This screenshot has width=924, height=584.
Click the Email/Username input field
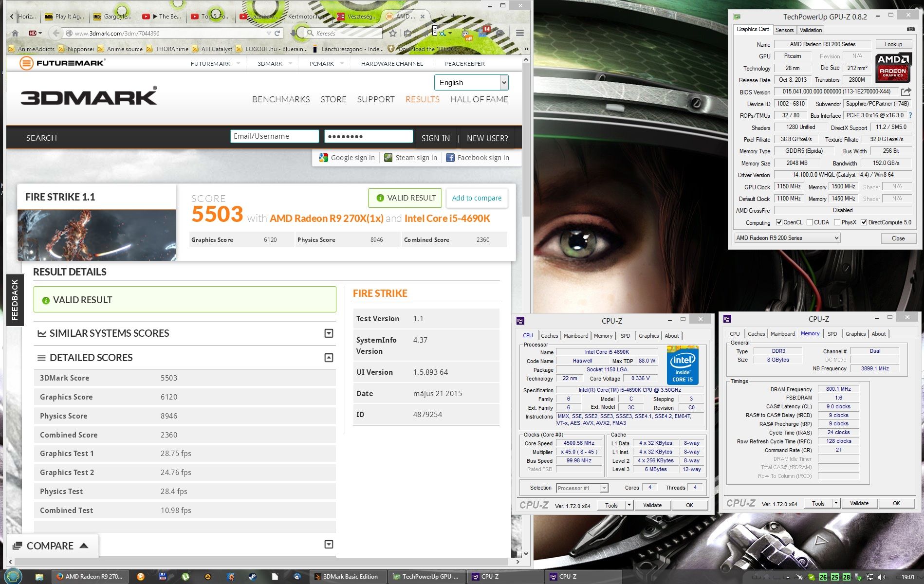[275, 136]
